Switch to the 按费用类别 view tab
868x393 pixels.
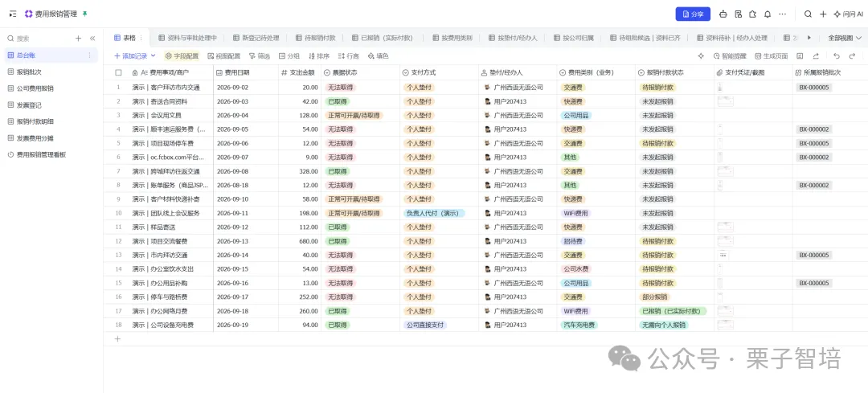click(452, 38)
